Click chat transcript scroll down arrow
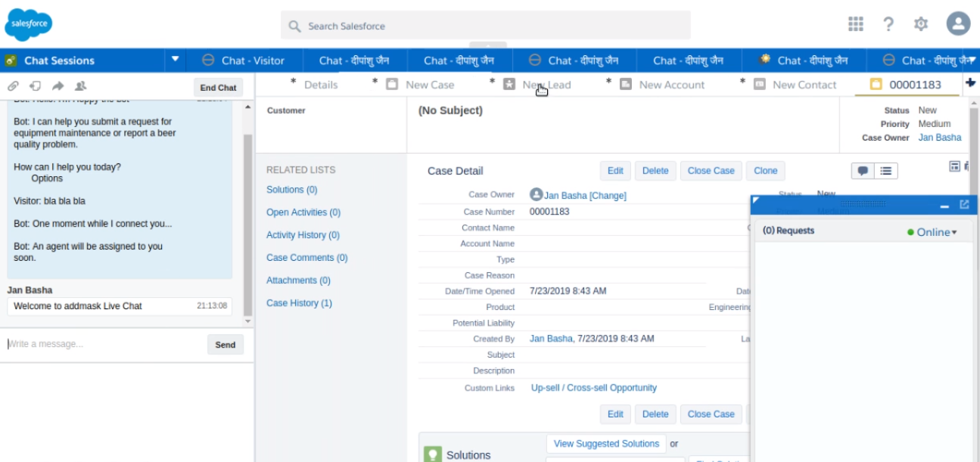Viewport: 980px width, 462px height. coord(247,321)
